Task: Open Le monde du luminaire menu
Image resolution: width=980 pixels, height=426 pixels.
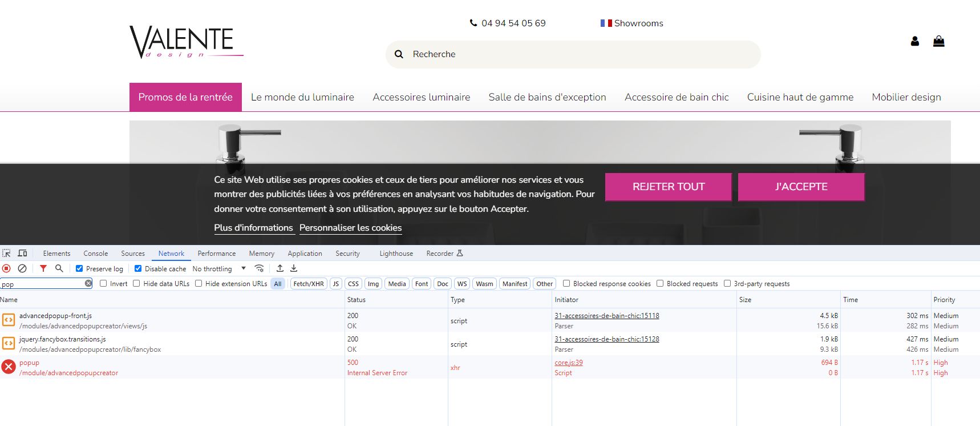Action: (x=302, y=97)
